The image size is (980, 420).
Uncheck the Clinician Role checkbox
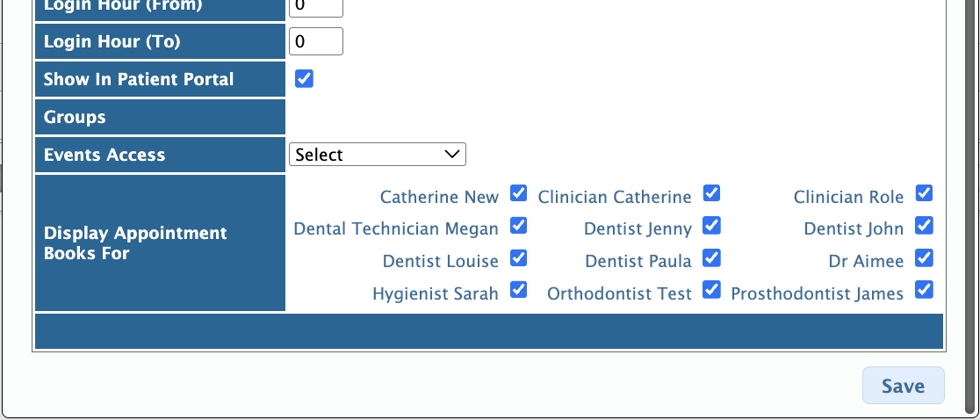click(x=925, y=193)
